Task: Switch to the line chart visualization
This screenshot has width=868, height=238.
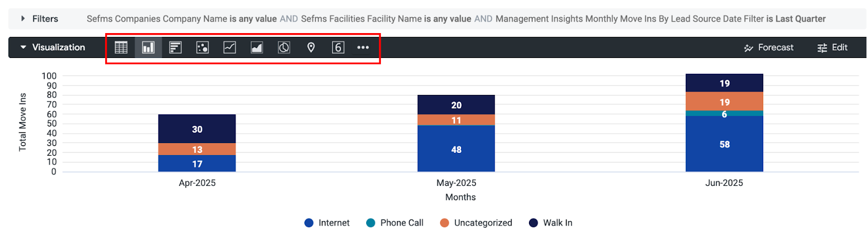Action: (x=229, y=48)
